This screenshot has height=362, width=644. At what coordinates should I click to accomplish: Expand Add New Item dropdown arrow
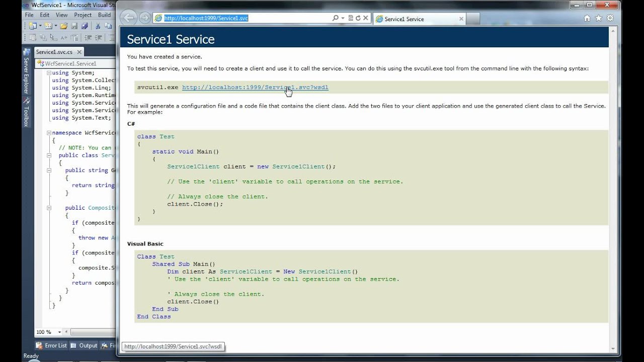coord(56,26)
